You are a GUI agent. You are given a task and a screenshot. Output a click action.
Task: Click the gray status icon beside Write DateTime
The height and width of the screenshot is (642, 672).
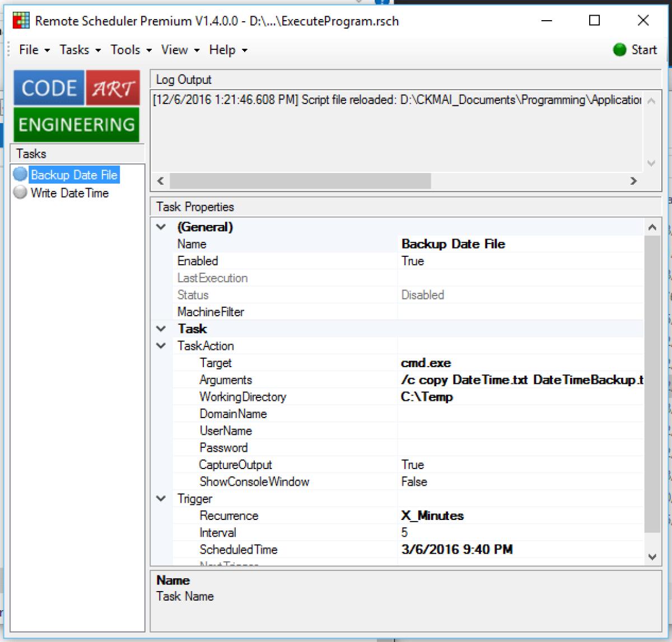click(x=20, y=193)
